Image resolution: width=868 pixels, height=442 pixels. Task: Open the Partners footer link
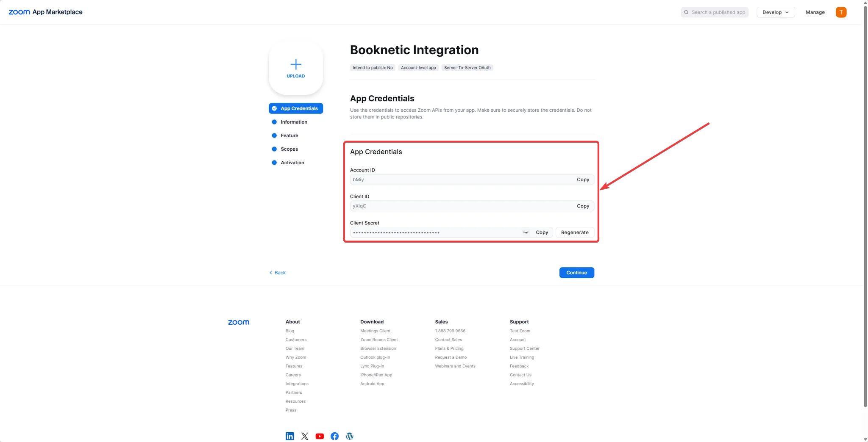[294, 393]
